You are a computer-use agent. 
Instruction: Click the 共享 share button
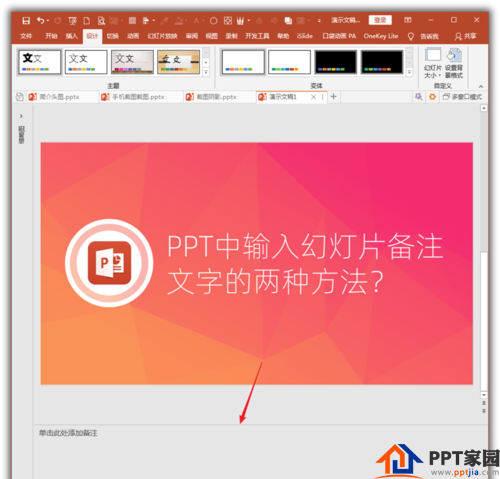465,36
